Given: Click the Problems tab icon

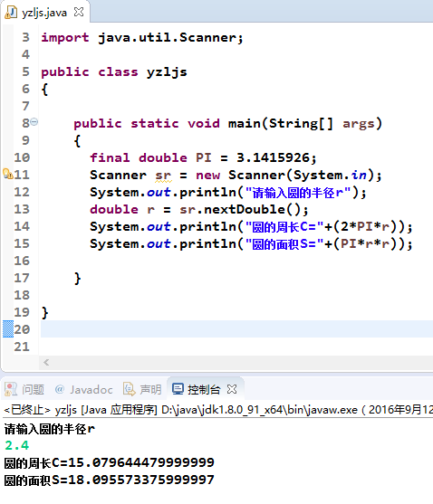Looking at the screenshot, I should (x=11, y=389).
